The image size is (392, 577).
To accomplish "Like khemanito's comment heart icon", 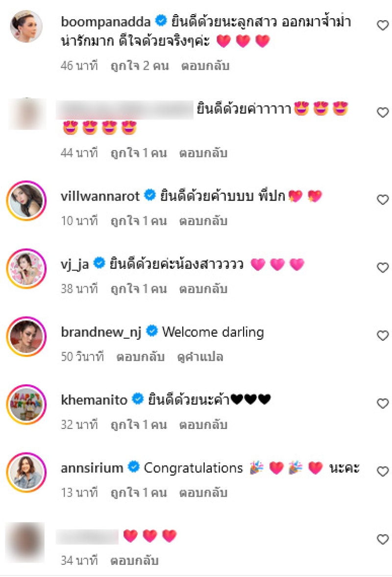I will (383, 403).
